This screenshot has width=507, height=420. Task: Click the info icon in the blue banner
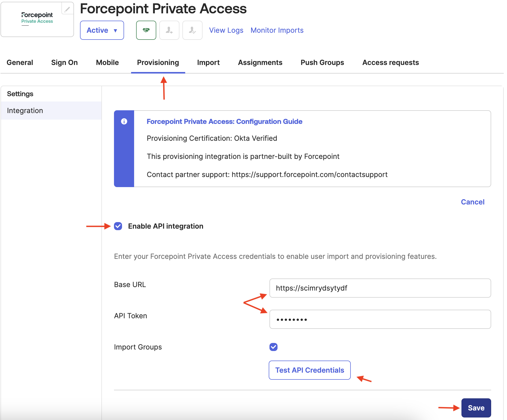click(x=124, y=121)
